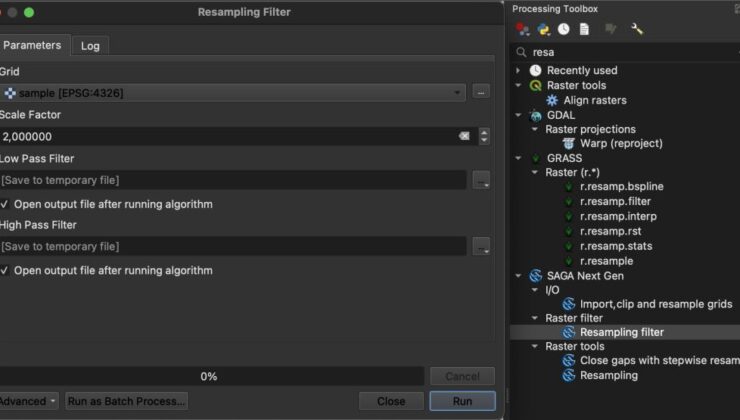
Task: Open the Advanced options dropdown
Action: pos(28,401)
